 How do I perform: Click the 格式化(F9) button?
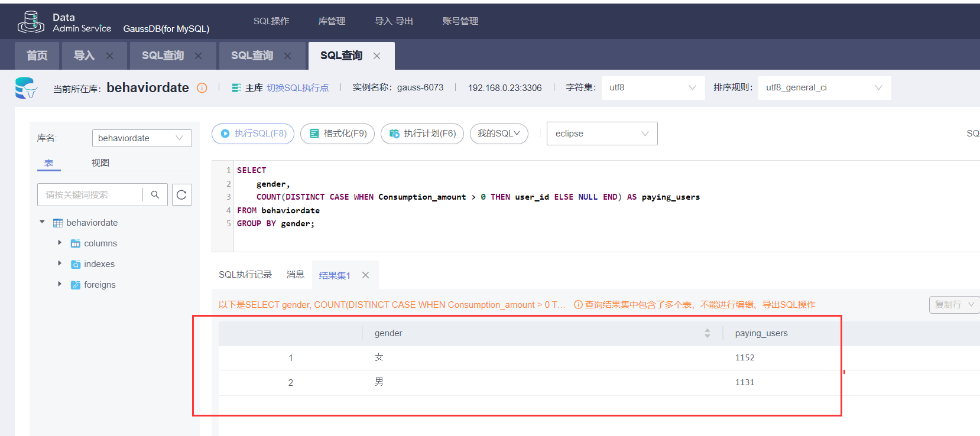pyautogui.click(x=338, y=134)
